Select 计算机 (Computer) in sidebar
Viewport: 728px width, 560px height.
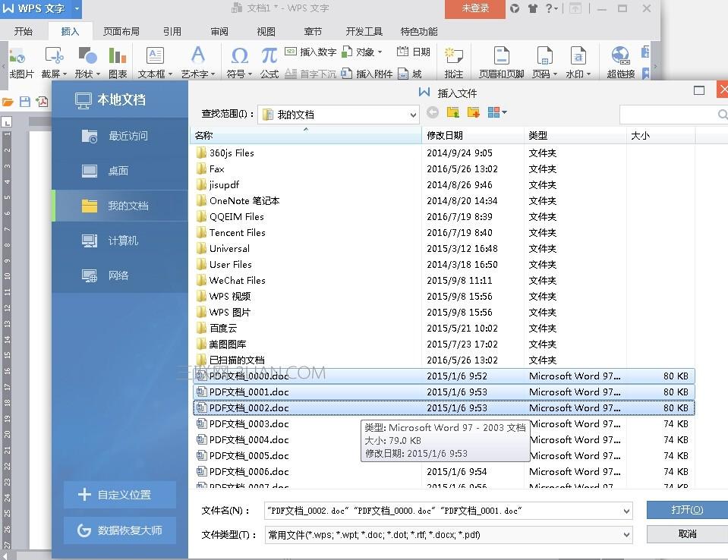pyautogui.click(x=120, y=241)
